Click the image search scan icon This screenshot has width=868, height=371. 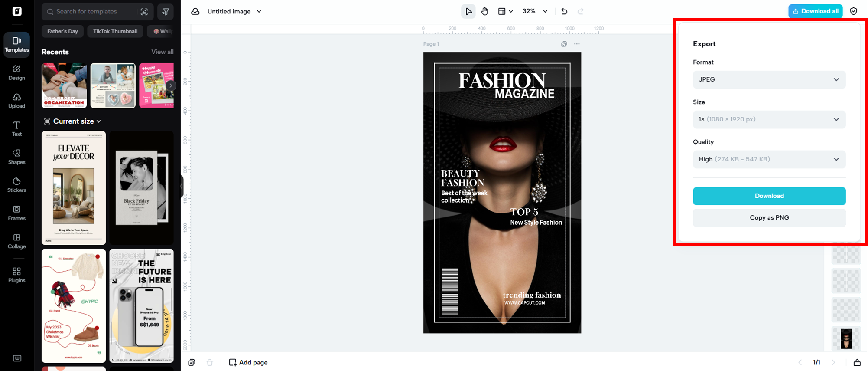click(x=144, y=12)
